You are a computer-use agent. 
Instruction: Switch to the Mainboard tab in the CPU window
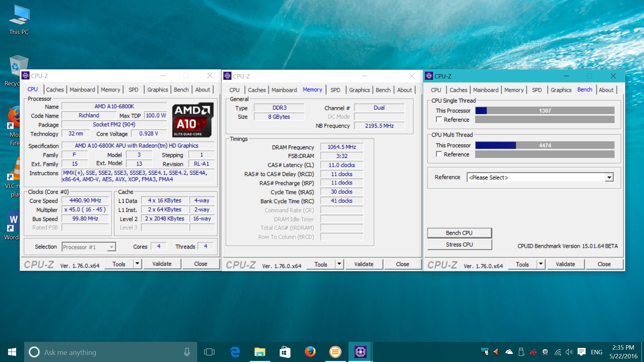(x=82, y=89)
